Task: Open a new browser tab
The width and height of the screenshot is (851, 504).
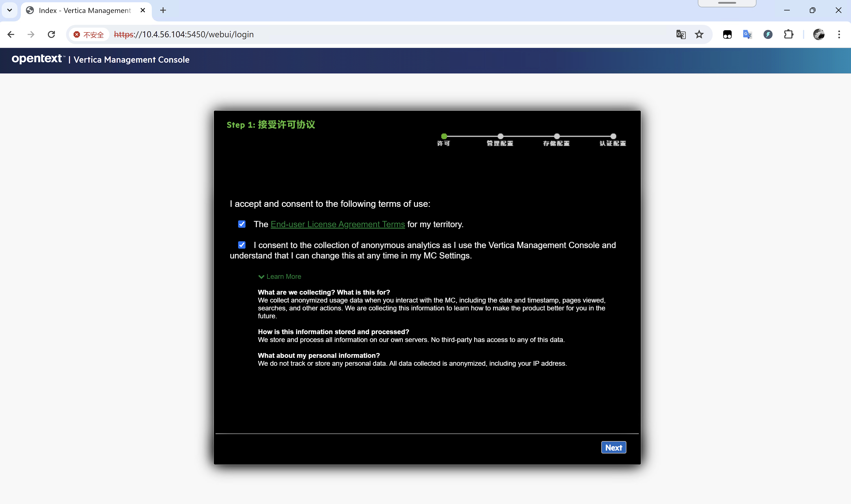Action: (x=163, y=10)
